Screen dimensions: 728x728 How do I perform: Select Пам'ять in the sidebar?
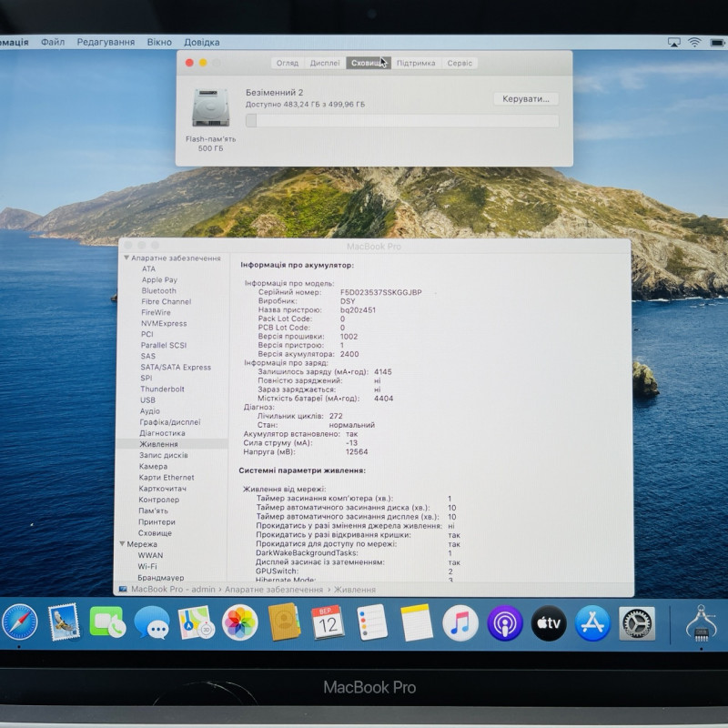pyautogui.click(x=153, y=511)
